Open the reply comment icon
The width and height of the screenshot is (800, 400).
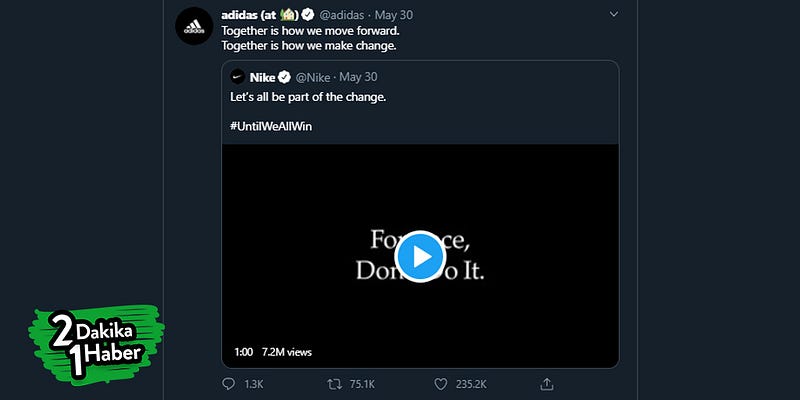coord(230,384)
